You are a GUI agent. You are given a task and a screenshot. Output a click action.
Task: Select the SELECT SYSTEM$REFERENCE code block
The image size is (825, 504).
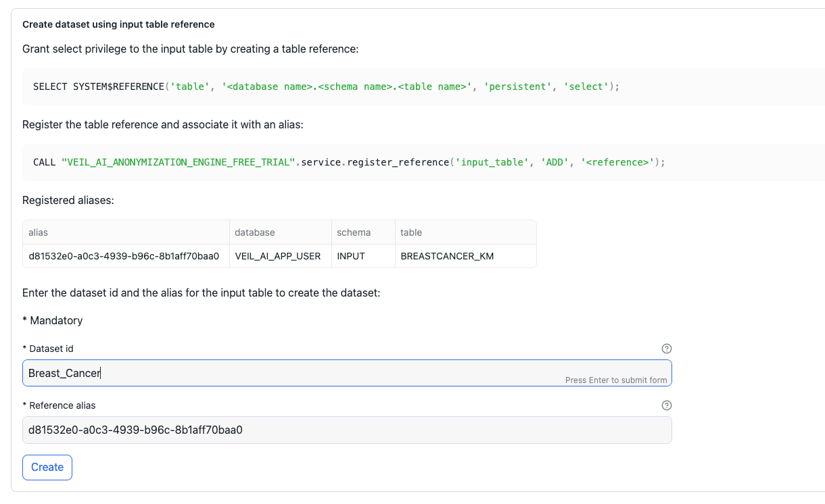point(423,86)
